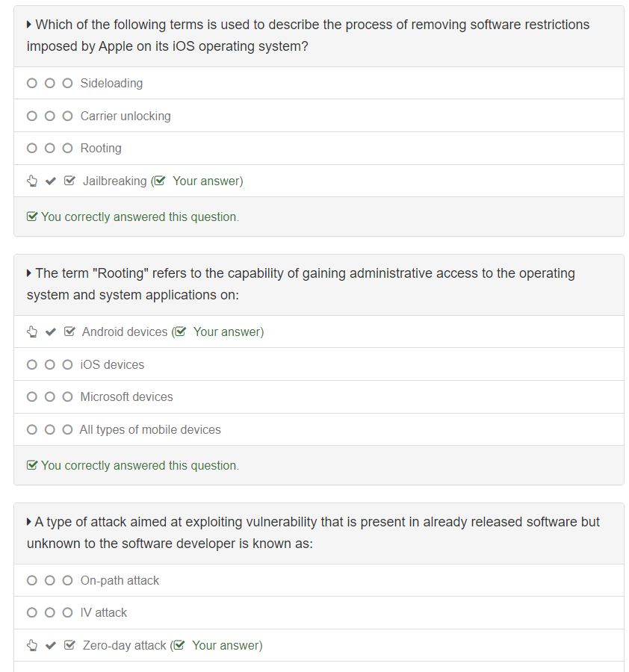Select the first radio button for IV attack
The image size is (629, 672).
[32, 612]
